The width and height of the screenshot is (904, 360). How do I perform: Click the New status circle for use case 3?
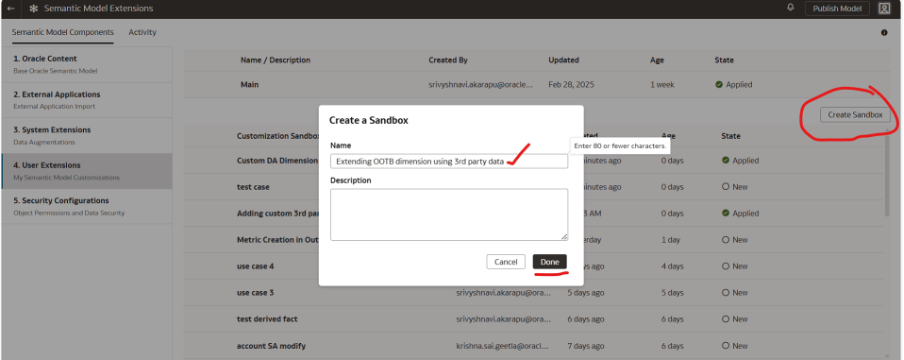click(x=726, y=292)
